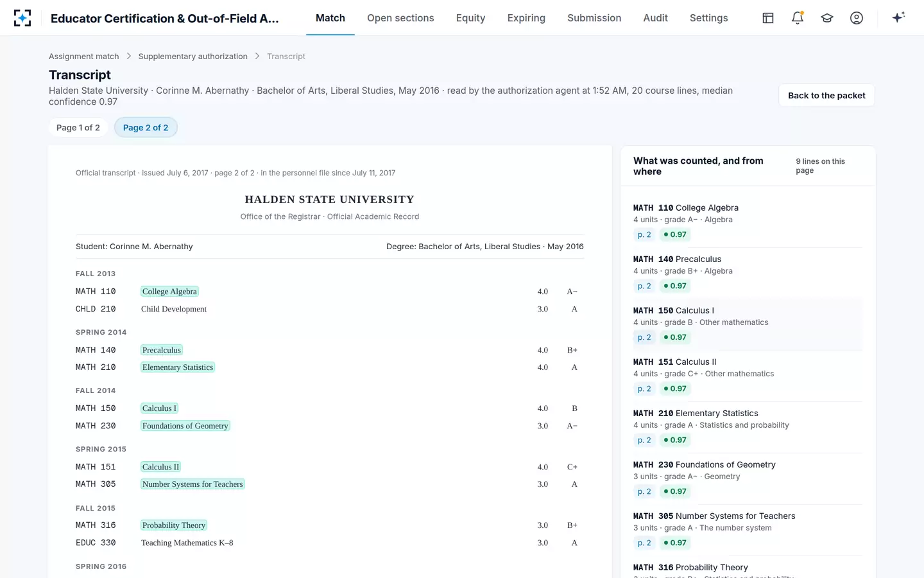Select MATH 305 Number Systems in counted list
The image size is (924, 578).
tap(748, 530)
